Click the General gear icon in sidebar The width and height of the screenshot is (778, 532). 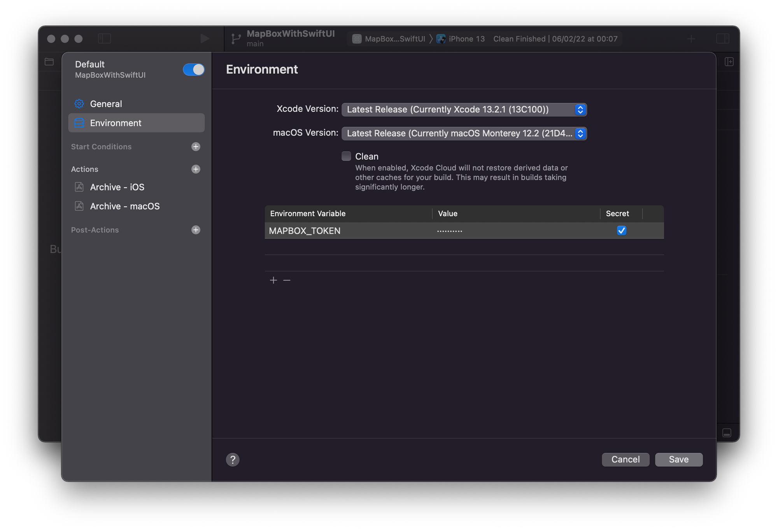click(79, 104)
